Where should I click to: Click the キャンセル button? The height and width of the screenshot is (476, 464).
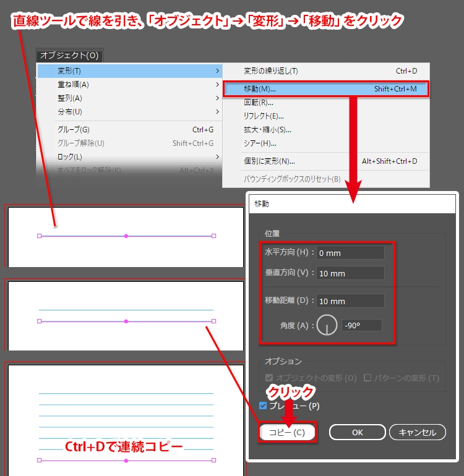[x=417, y=432]
